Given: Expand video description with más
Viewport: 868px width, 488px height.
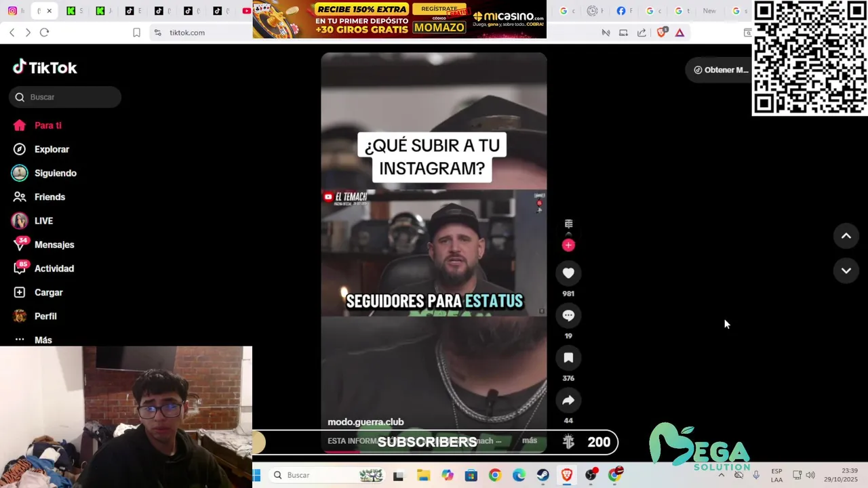Looking at the screenshot, I should [x=530, y=441].
